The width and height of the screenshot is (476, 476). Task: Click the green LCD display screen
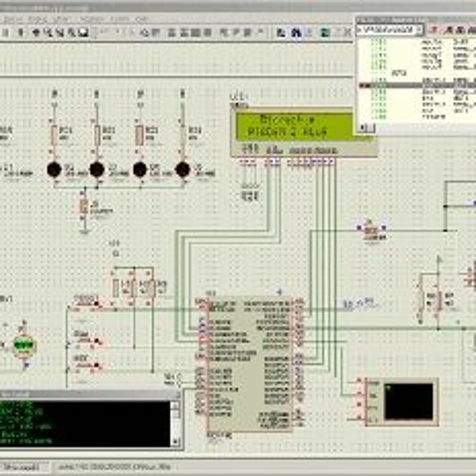coord(294,127)
